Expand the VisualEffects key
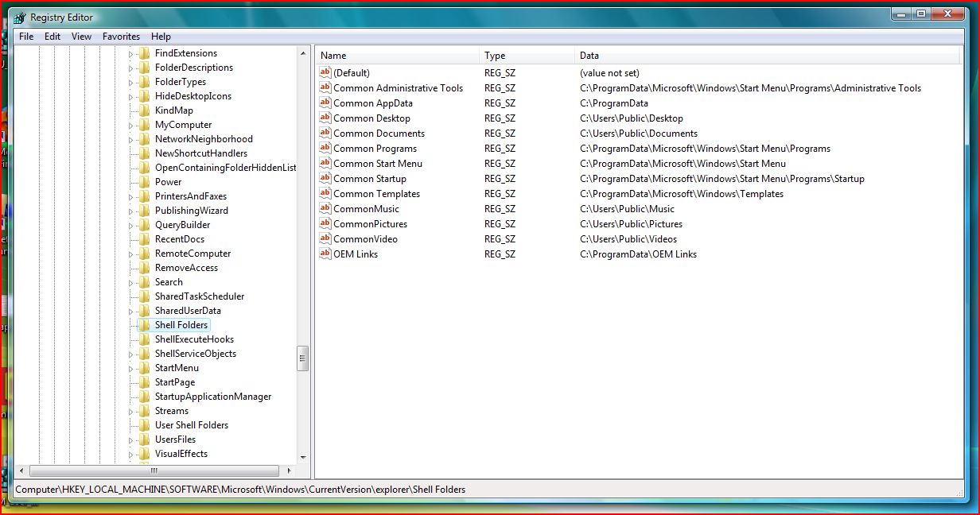 [131, 454]
